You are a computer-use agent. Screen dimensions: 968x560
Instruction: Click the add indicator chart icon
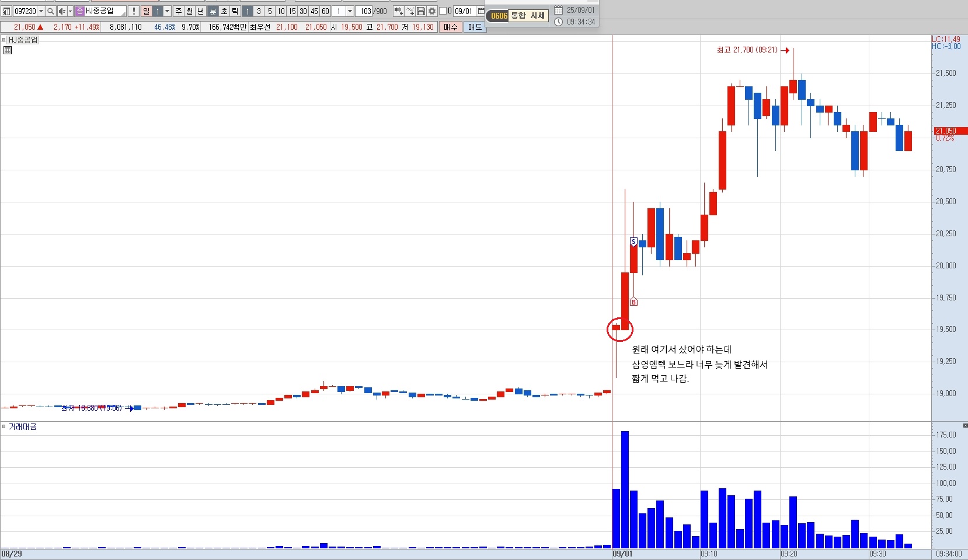410,11
